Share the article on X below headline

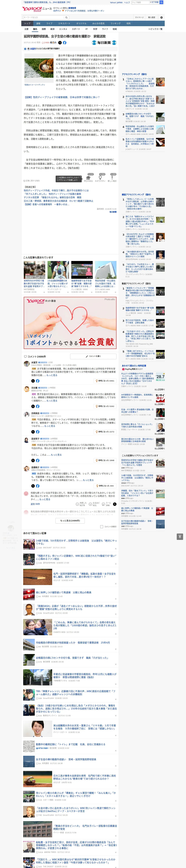60,43
